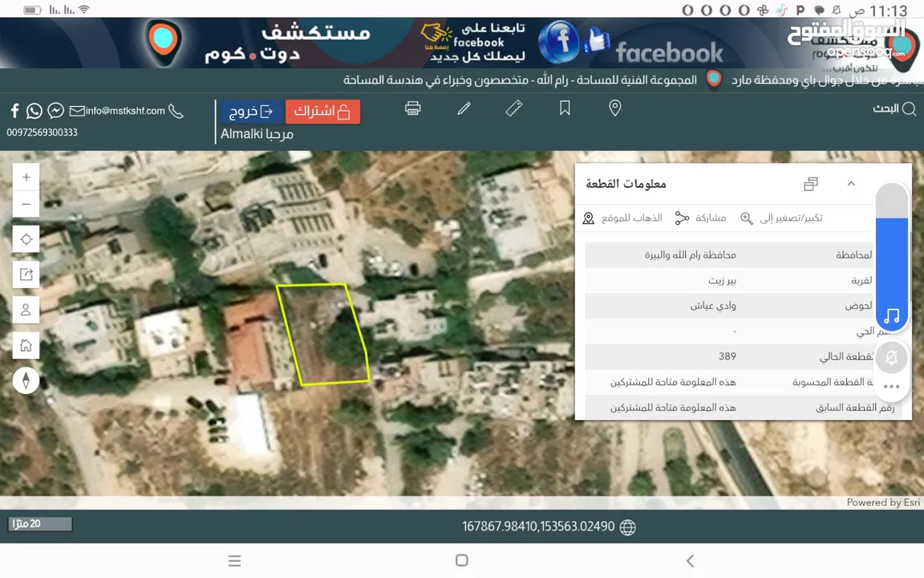924x578 pixels.
Task: Select the pencil drawing tool on the toolbar
Action: tap(464, 108)
